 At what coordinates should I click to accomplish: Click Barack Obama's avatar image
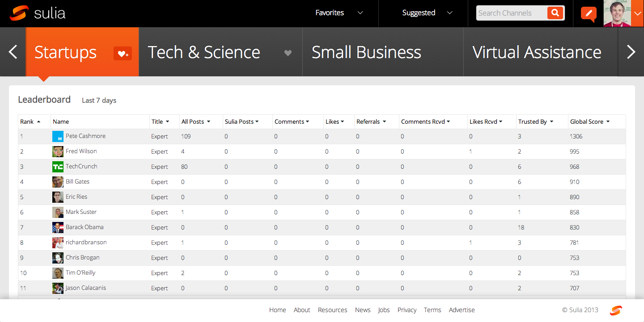pos(58,227)
